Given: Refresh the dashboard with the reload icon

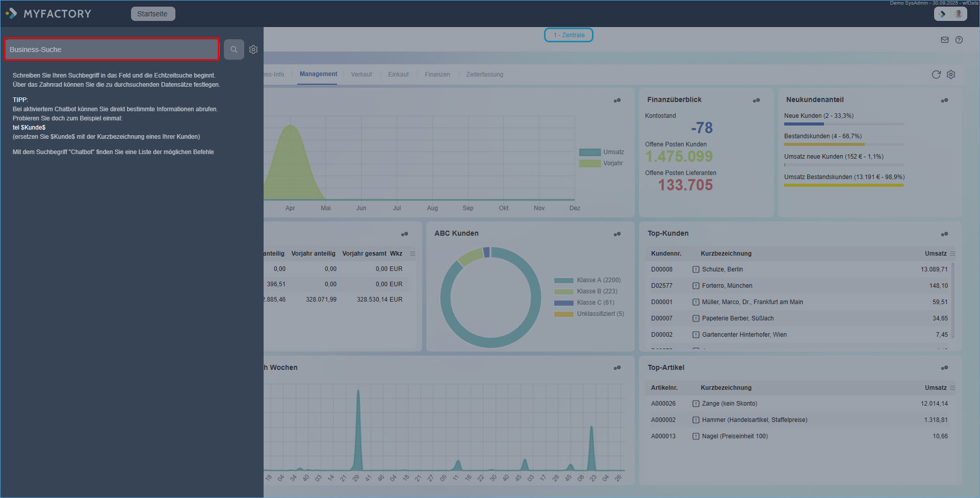Looking at the screenshot, I should coord(936,74).
